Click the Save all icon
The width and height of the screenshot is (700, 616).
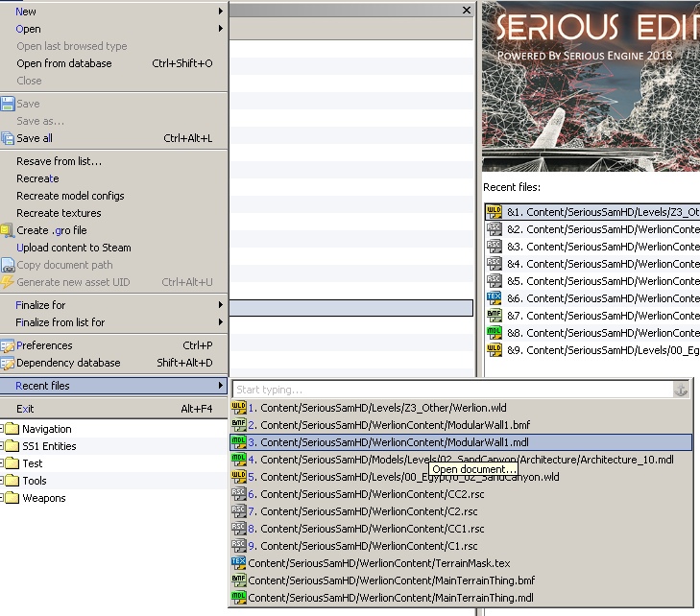[8, 138]
